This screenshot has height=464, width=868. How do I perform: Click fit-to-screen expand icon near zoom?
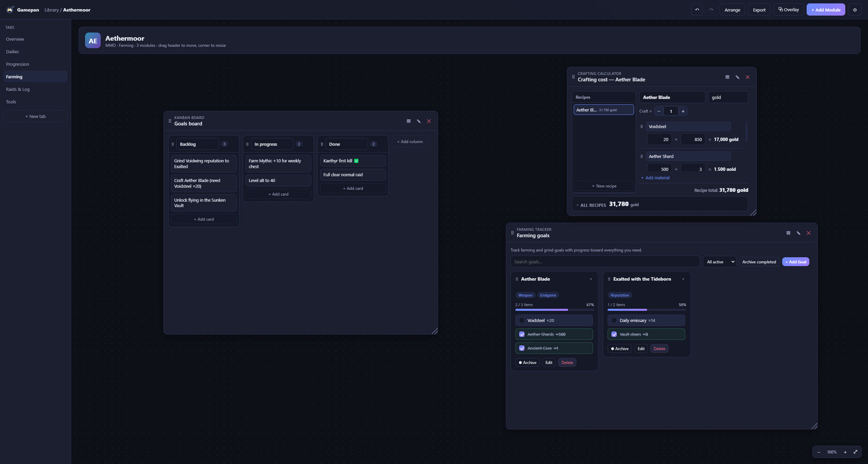pyautogui.click(x=855, y=452)
